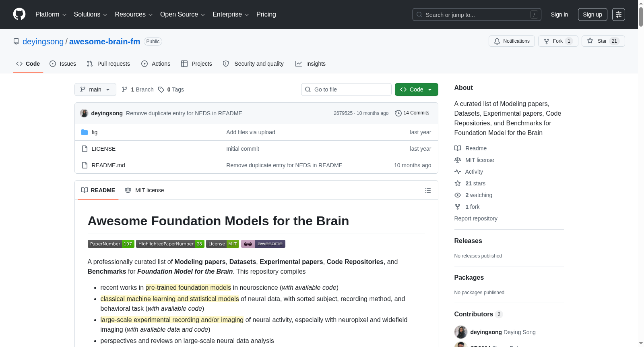
Task: Click the fig folder icon
Action: (85, 132)
